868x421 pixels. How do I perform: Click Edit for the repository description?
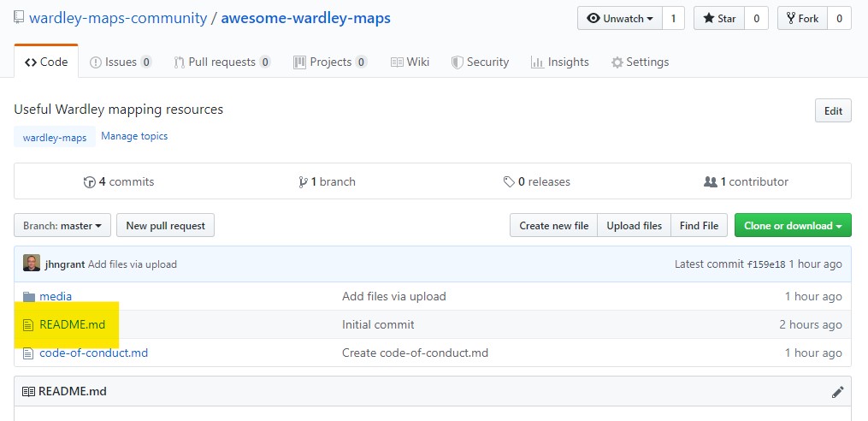tap(833, 110)
